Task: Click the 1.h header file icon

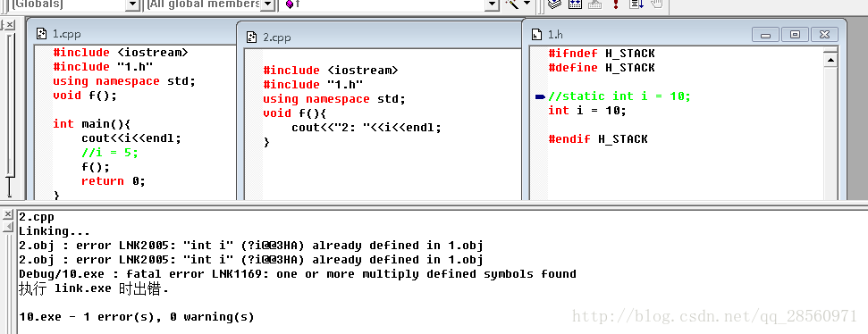Action: (x=536, y=34)
